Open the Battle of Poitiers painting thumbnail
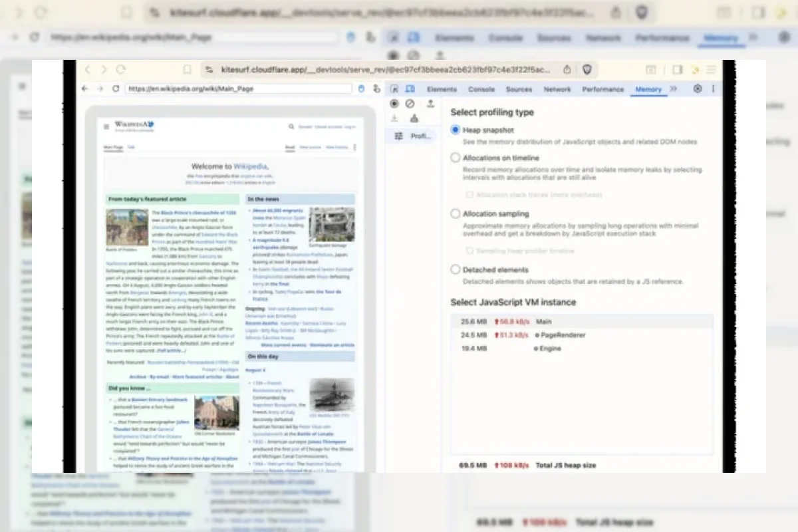Image resolution: width=798 pixels, height=532 pixels. pyautogui.click(x=127, y=227)
